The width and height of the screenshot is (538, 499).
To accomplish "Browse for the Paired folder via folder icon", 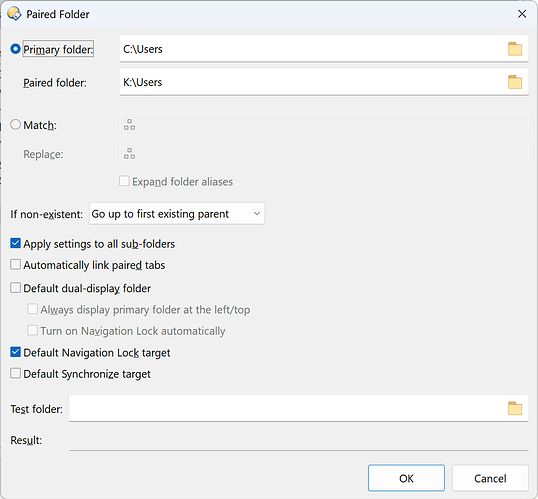I will 515,82.
